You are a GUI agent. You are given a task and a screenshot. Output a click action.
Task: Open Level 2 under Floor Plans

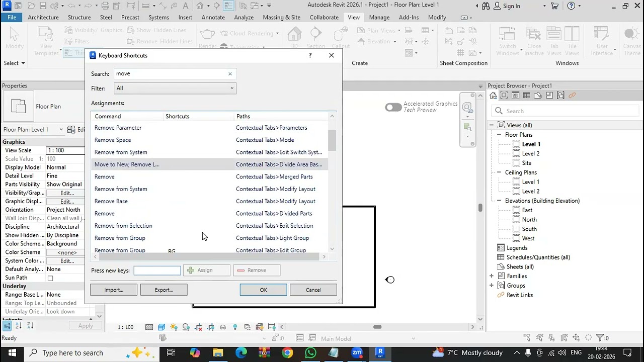530,153
